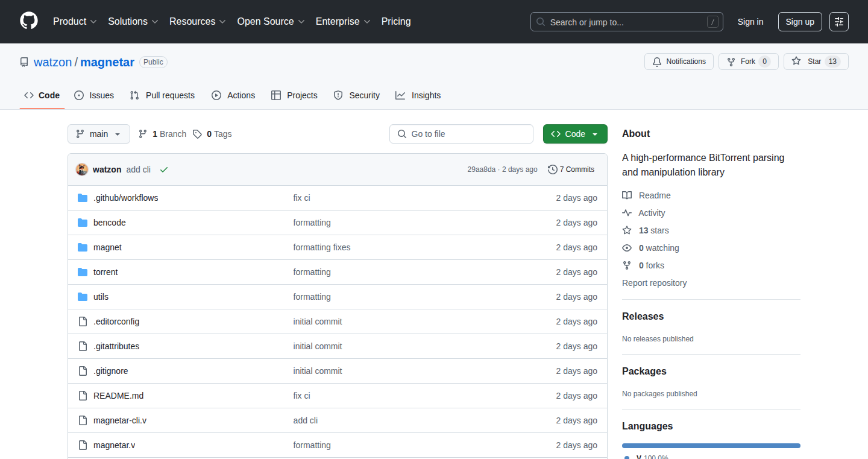This screenshot has width=868, height=459.
Task: Click the Sign up button
Action: pyautogui.click(x=800, y=22)
